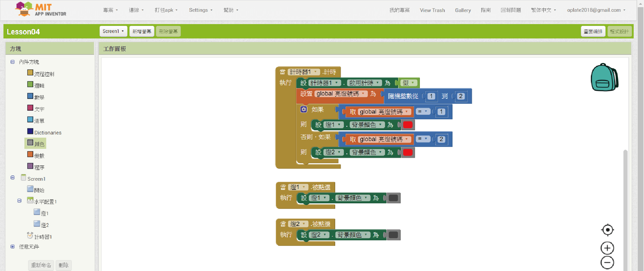This screenshot has width=644, height=271.
Task: Click the MIT App Inventor logo
Action: [x=40, y=9]
